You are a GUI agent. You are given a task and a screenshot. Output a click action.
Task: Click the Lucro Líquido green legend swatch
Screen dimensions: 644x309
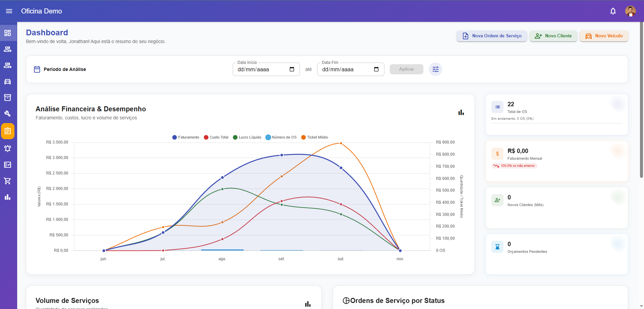(235, 137)
